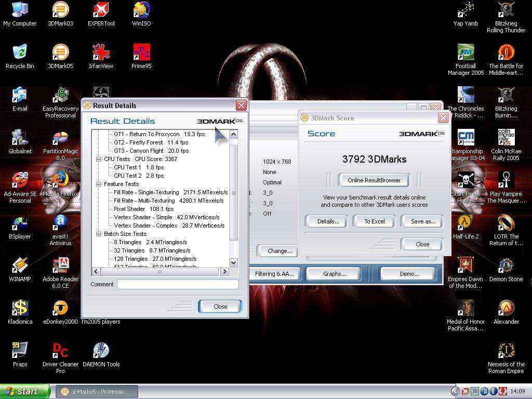Viewport: 532px width, 399px height.
Task: Collapse the CPU Tests tree node
Action: click(99, 159)
